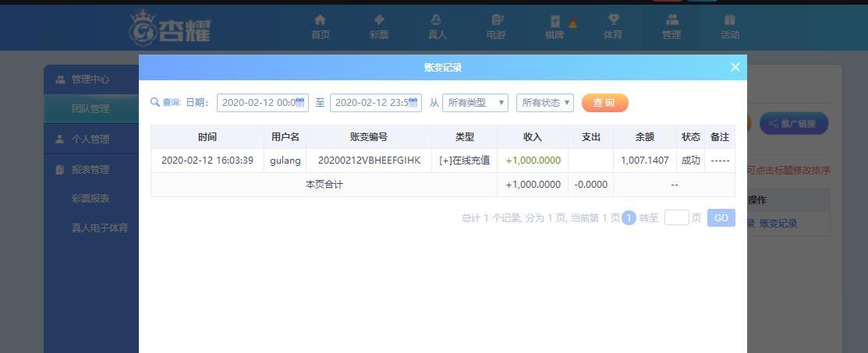Open 彩票报表 in the sidebar
868x353 pixels.
tap(90, 199)
